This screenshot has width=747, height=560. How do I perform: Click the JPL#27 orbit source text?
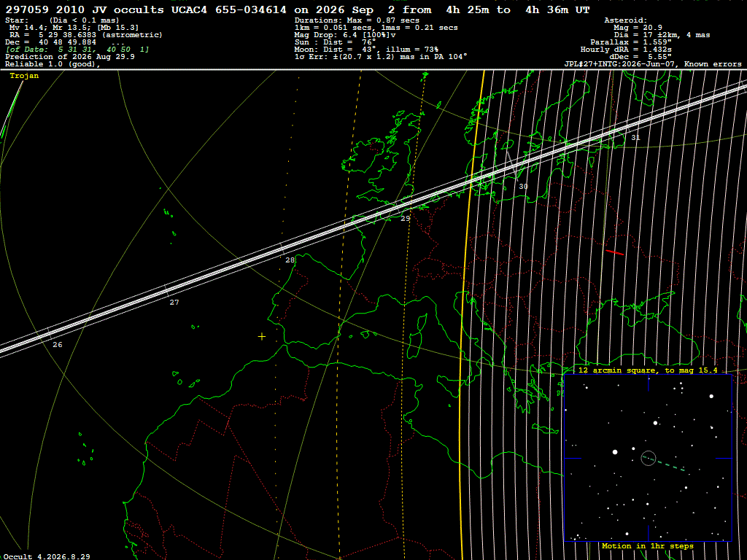653,64
